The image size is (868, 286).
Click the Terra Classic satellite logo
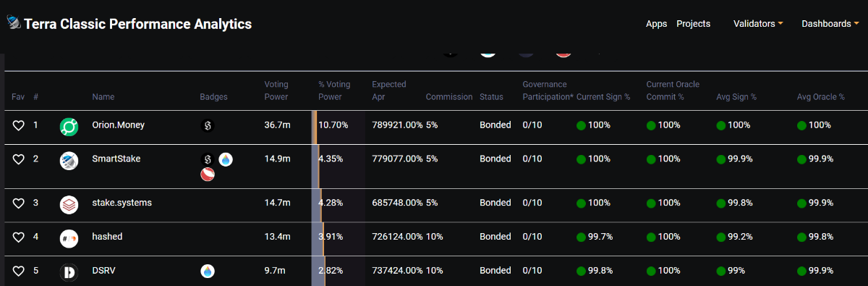(14, 22)
